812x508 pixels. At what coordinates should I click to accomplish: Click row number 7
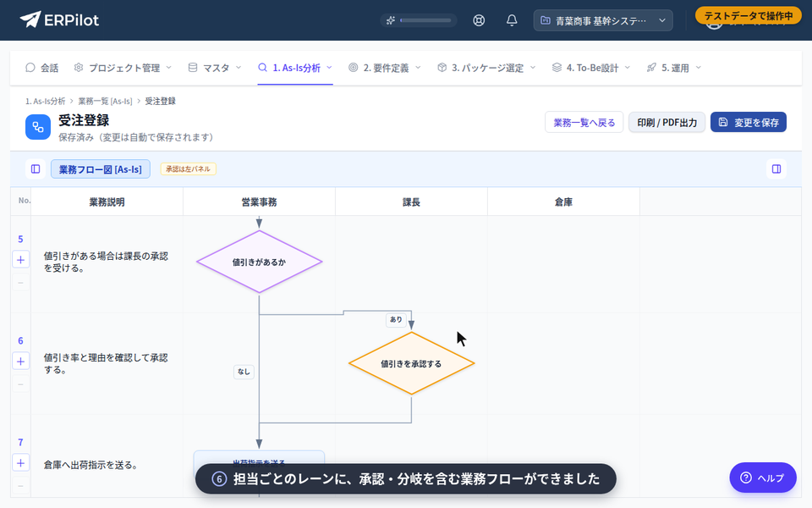tap(20, 442)
